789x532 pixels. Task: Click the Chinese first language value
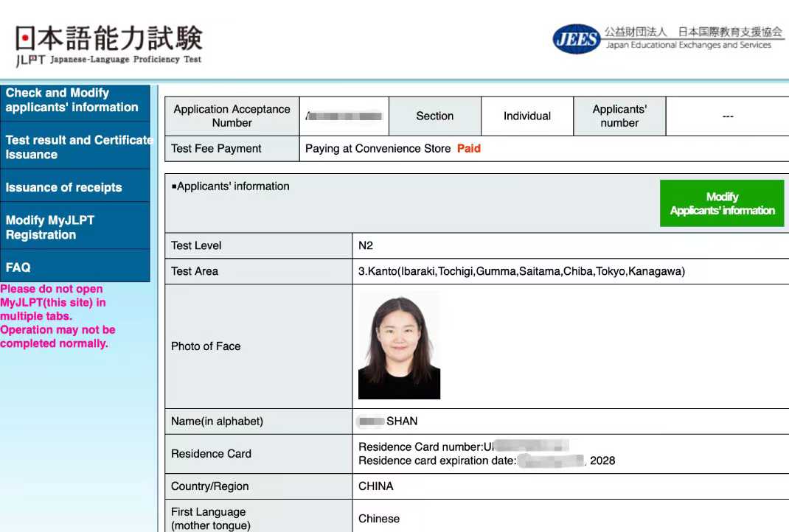pos(379,519)
